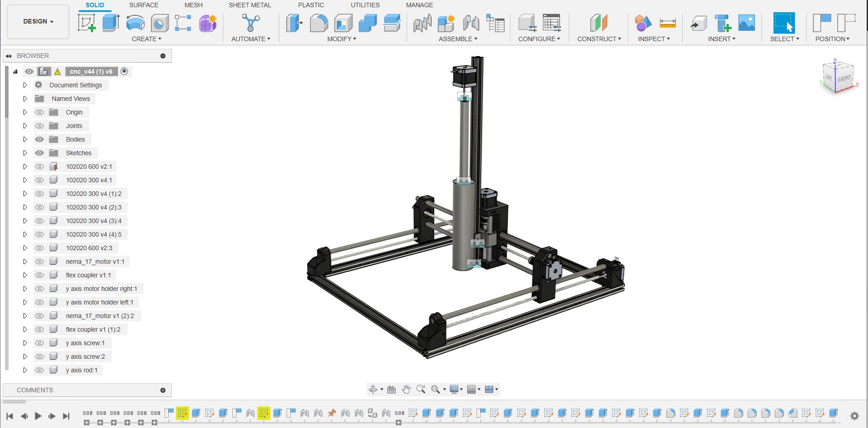This screenshot has height=428, width=868.
Task: Expand the COMMENTS panel
Action: pos(163,390)
